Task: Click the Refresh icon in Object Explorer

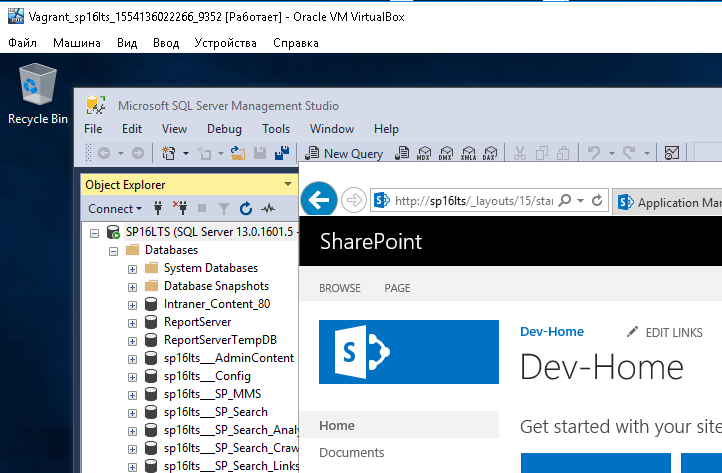Action: click(x=246, y=209)
